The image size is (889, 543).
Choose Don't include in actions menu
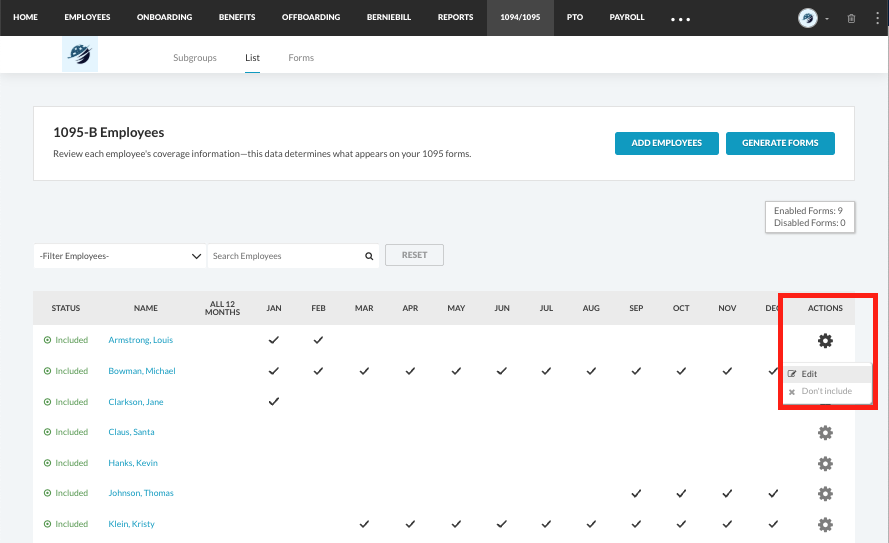(x=826, y=391)
